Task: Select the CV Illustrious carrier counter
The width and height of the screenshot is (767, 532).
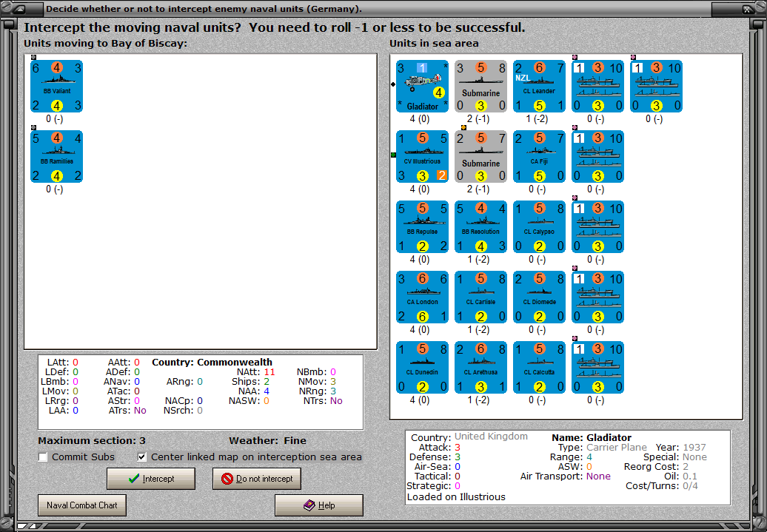Action: coord(422,157)
